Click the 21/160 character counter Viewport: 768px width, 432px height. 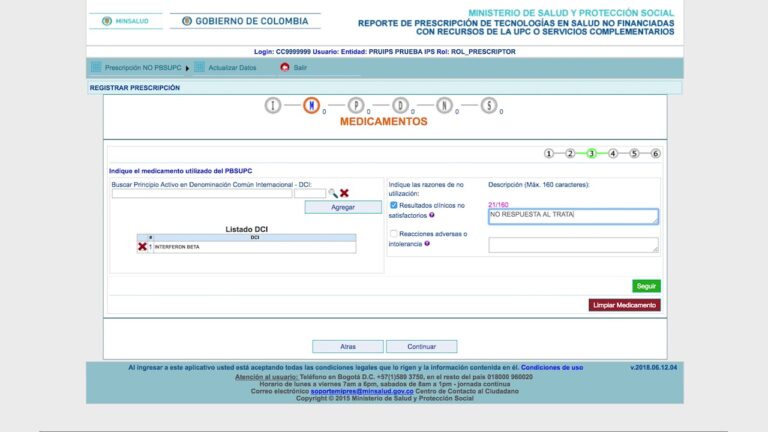coord(498,205)
